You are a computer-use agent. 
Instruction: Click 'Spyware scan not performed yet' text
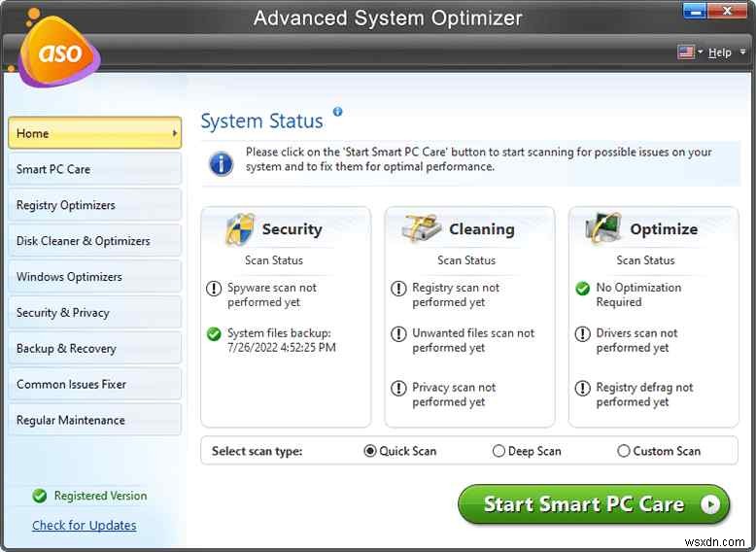pos(272,294)
